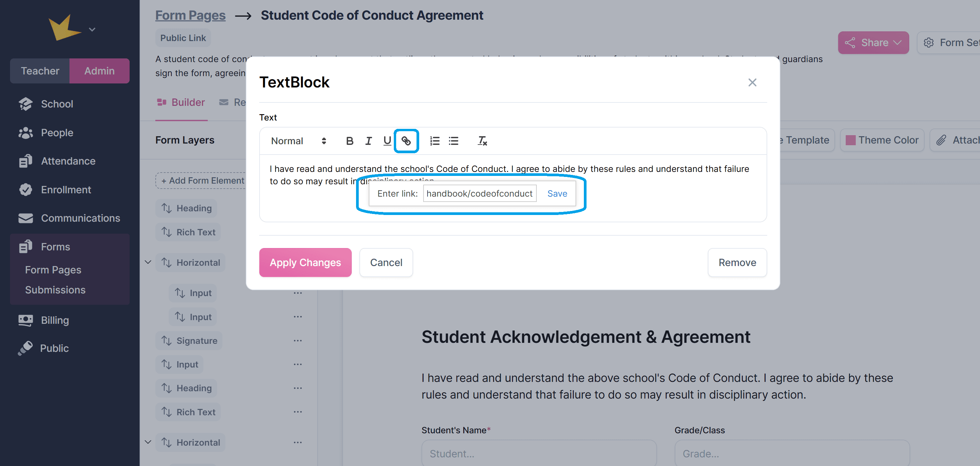Switch to Teacher mode
This screenshot has height=466, width=980.
click(x=40, y=71)
